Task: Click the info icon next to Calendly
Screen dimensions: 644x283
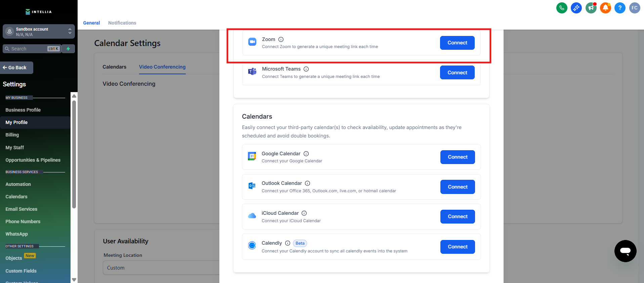Action: 288,243
